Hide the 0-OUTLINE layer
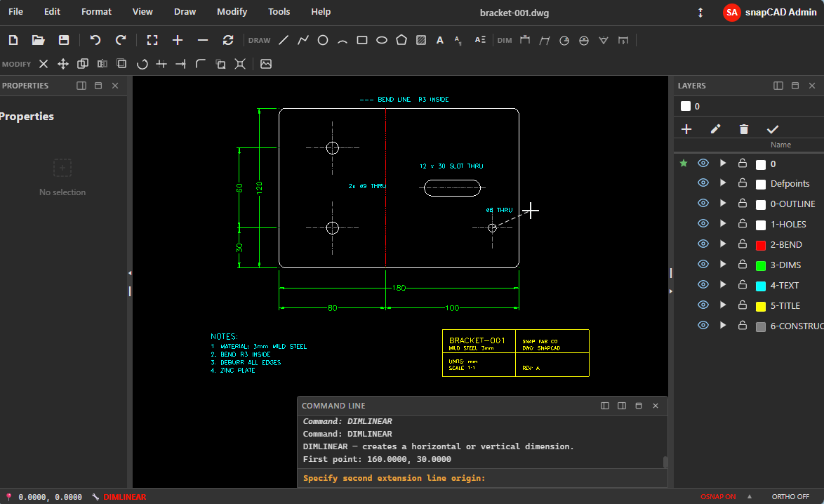Viewport: 824px width, 504px height. [x=703, y=204]
